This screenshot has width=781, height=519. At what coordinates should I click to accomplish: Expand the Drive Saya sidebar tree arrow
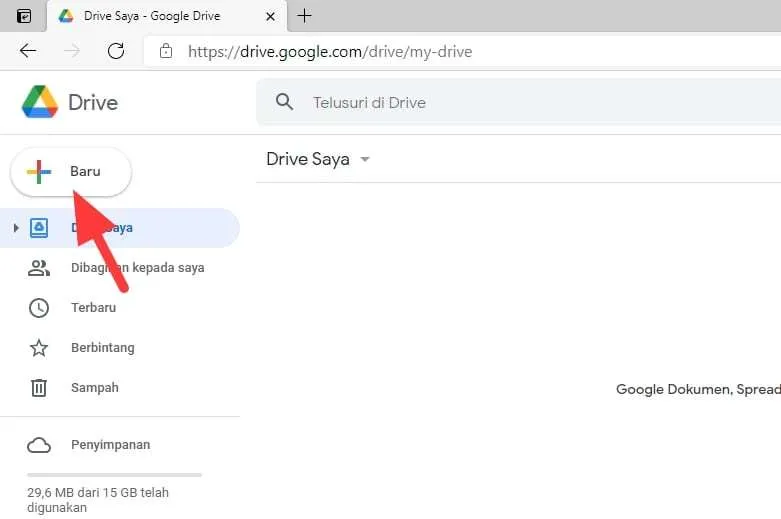click(16, 228)
